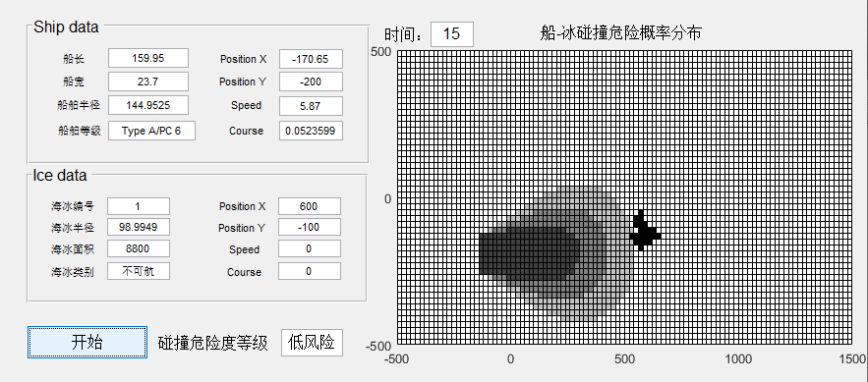Screen dimensions: 868x382
Task: Select ship Speed field 5.87
Action: [x=311, y=106]
